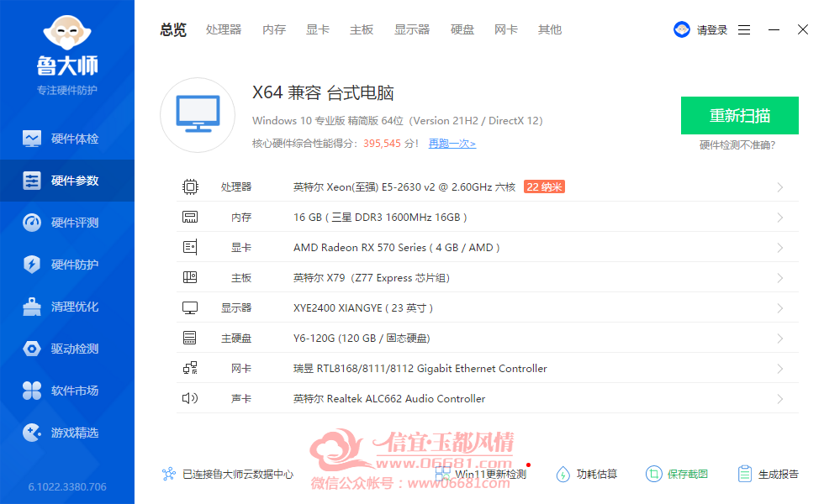Open 清理优化 broom icon
Image resolution: width=824 pixels, height=504 pixels.
click(32, 307)
